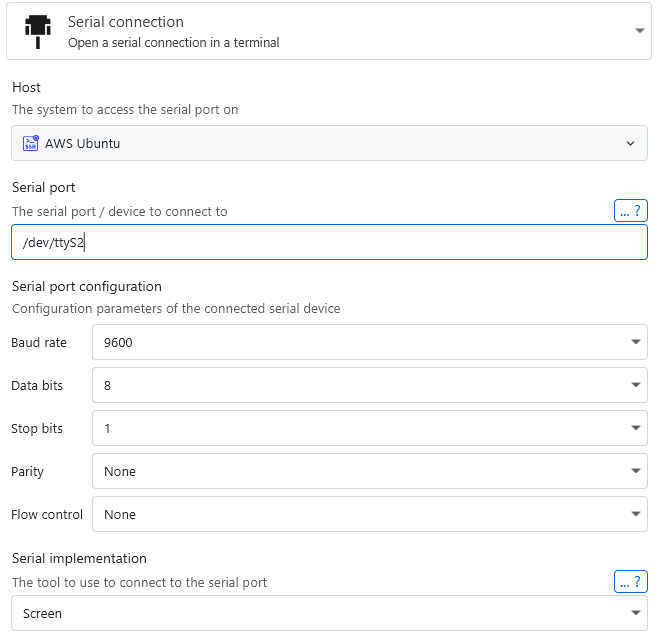Click the Stop bits value 1
658x643 pixels.
108,429
